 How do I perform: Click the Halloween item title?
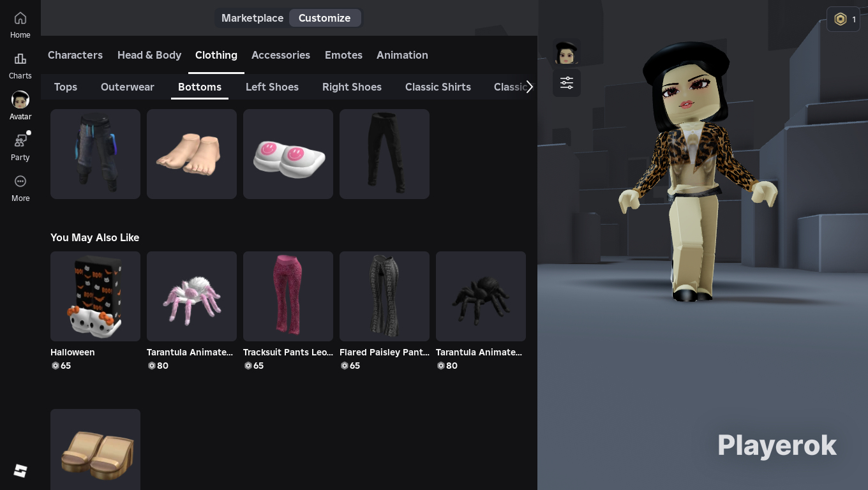[x=73, y=352]
